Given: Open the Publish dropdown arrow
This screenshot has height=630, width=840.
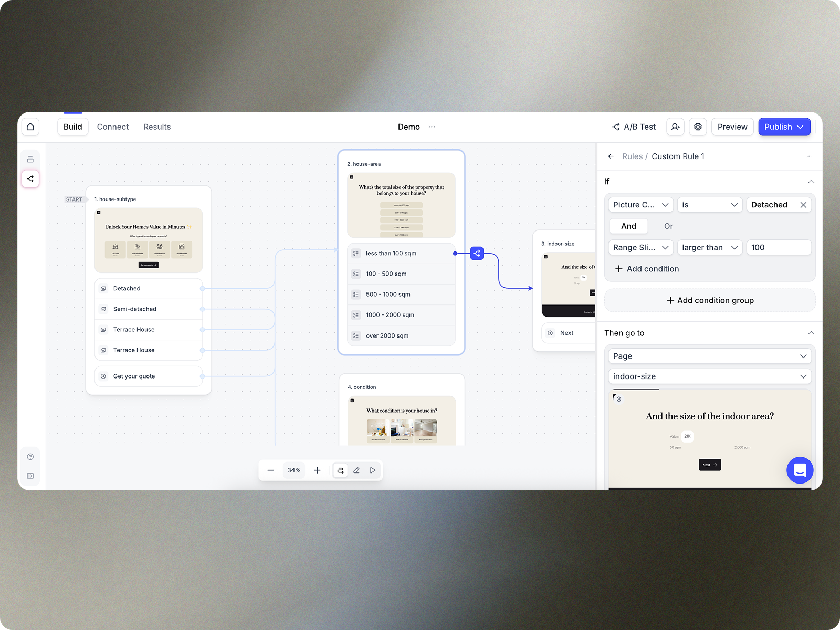Looking at the screenshot, I should [800, 127].
